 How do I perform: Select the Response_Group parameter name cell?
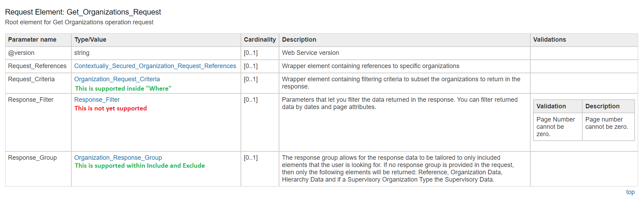click(32, 158)
